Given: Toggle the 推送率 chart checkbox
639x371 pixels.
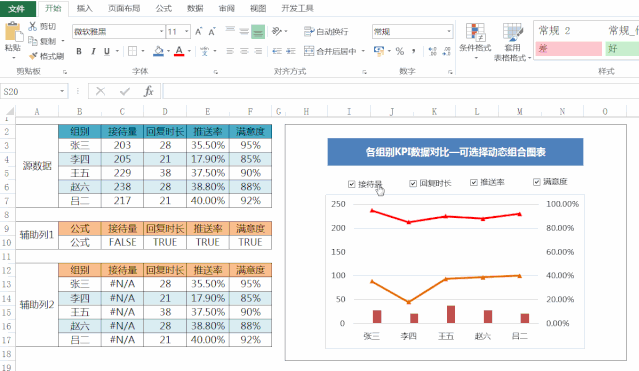Looking at the screenshot, I should pyautogui.click(x=474, y=182).
